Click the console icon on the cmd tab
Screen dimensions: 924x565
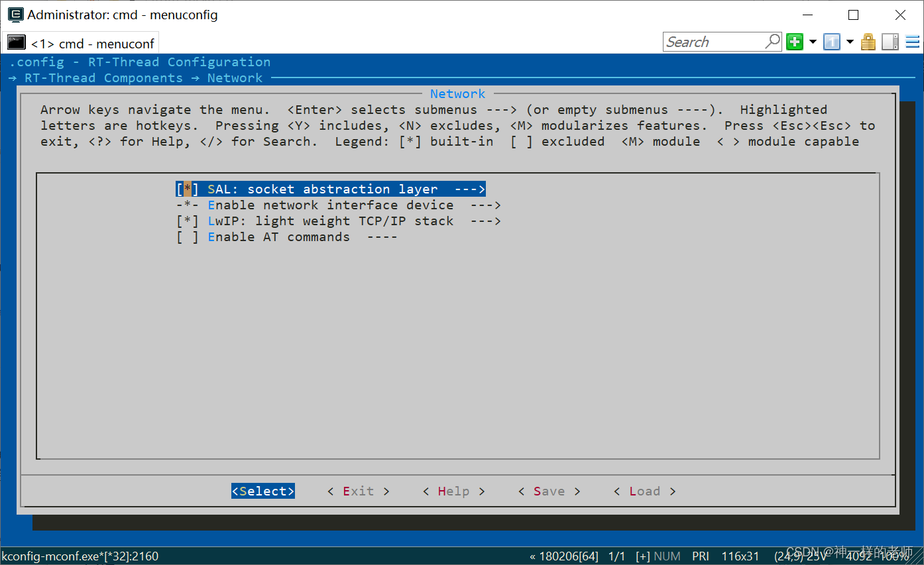click(17, 42)
